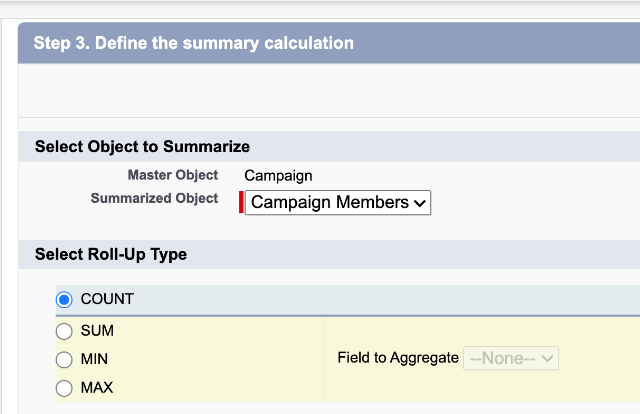
Task: Choose the SUM roll-up radio button
Action: pos(64,331)
